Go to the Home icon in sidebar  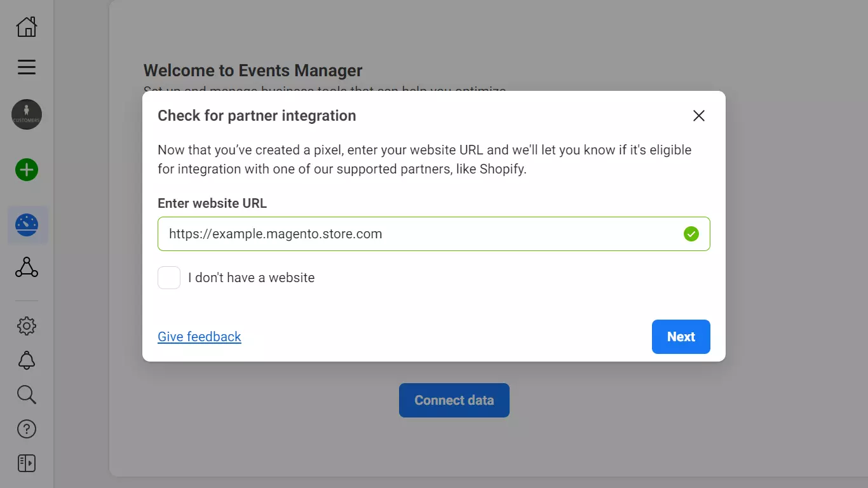click(x=27, y=27)
